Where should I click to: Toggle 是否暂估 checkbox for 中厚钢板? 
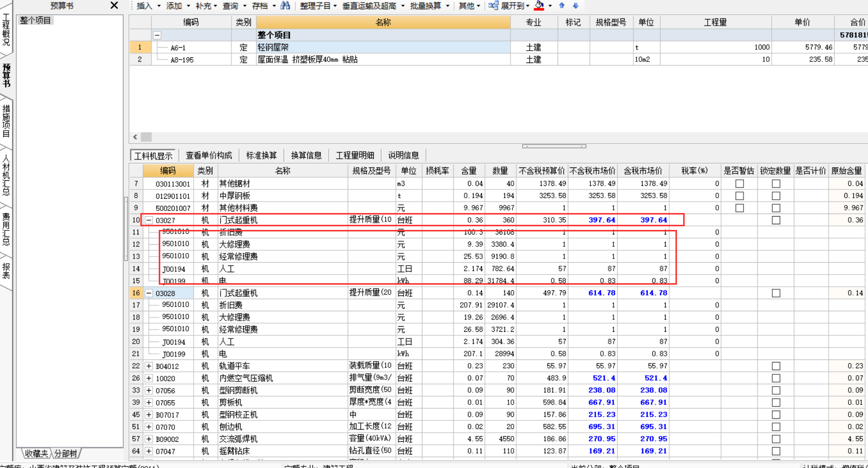tap(739, 196)
